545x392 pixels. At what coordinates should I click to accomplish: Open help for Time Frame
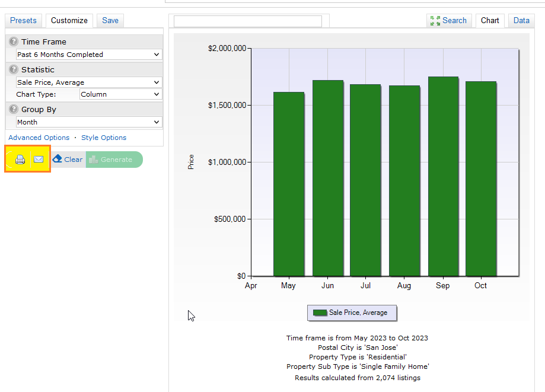point(14,42)
